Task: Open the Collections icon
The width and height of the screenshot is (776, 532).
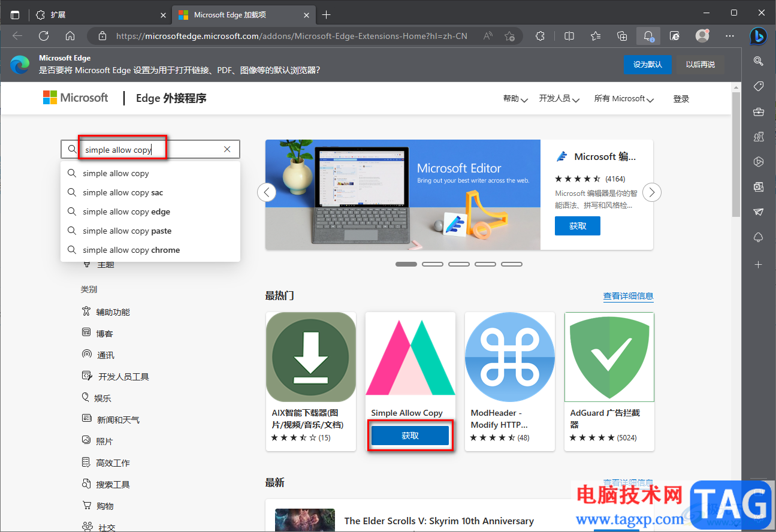Action: pos(622,36)
